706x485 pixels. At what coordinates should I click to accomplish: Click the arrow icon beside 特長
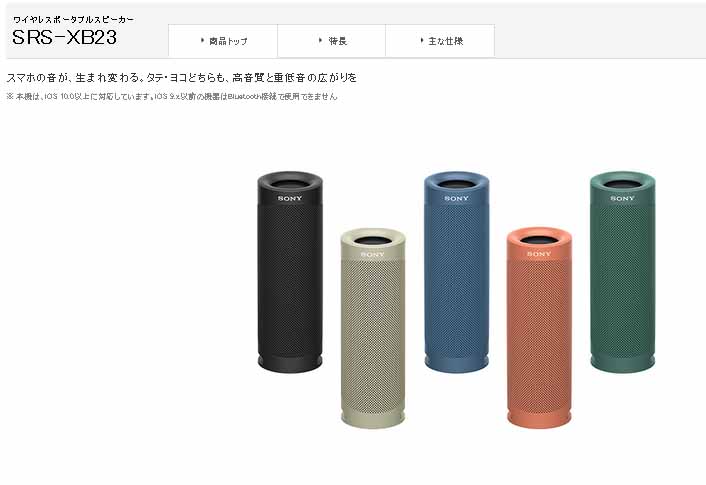point(320,41)
